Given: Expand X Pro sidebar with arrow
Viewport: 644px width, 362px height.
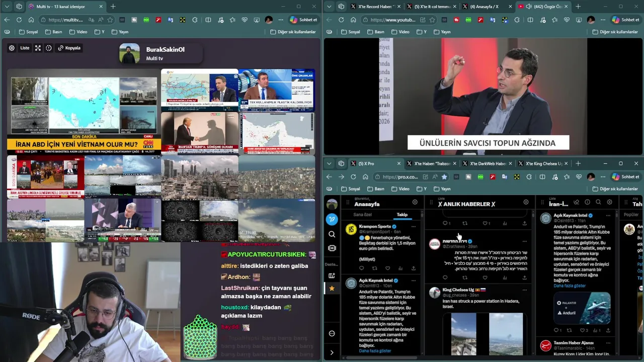Looking at the screenshot, I should [x=332, y=352].
